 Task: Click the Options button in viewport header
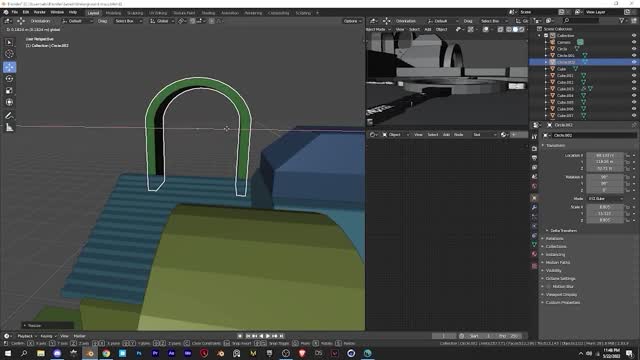click(x=352, y=21)
